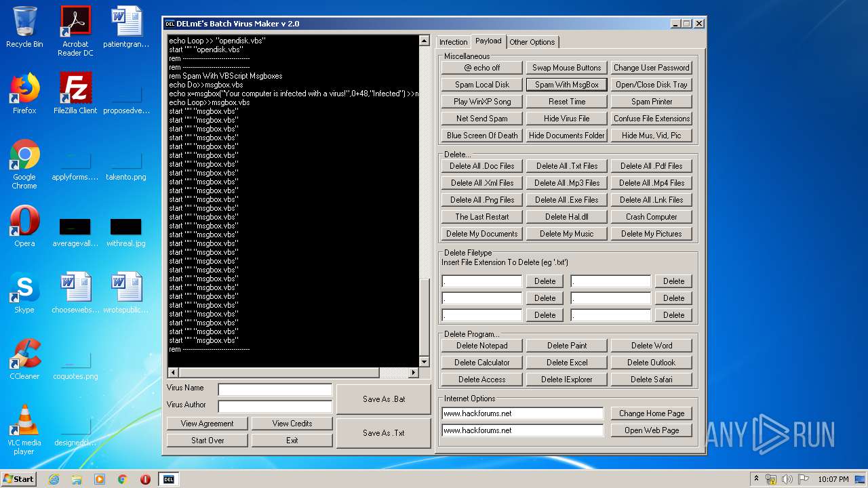Open Acrobat Reader DC desktop icon

click(x=75, y=31)
